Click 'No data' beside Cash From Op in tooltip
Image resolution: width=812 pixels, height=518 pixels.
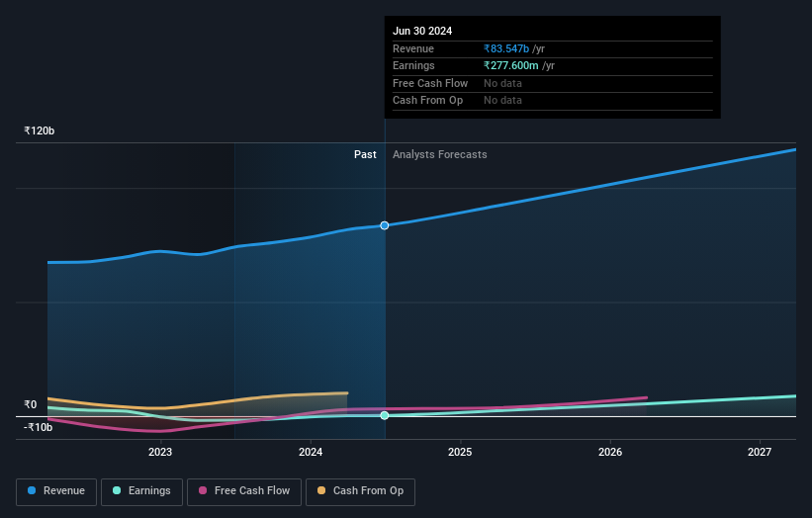click(502, 101)
